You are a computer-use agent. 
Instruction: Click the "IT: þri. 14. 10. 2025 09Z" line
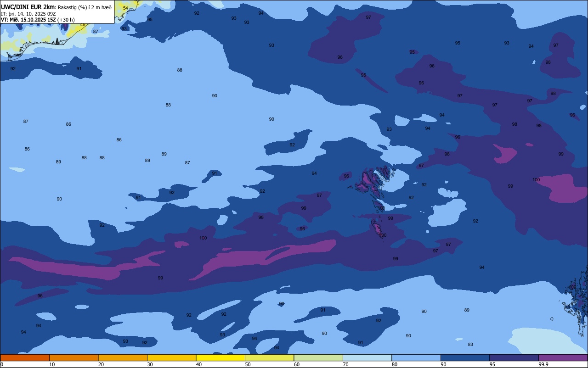coord(28,14)
